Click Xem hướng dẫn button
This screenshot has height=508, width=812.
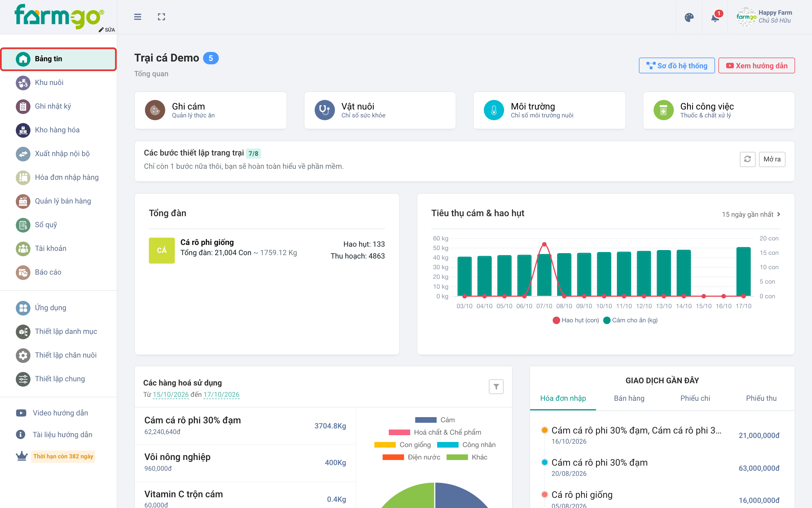[756, 65]
